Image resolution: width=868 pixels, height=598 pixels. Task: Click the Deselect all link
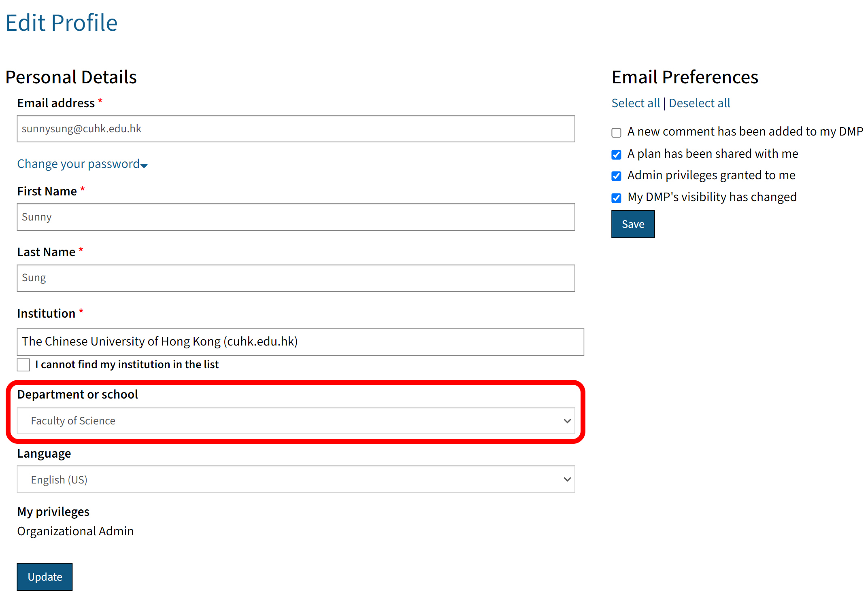click(x=699, y=103)
